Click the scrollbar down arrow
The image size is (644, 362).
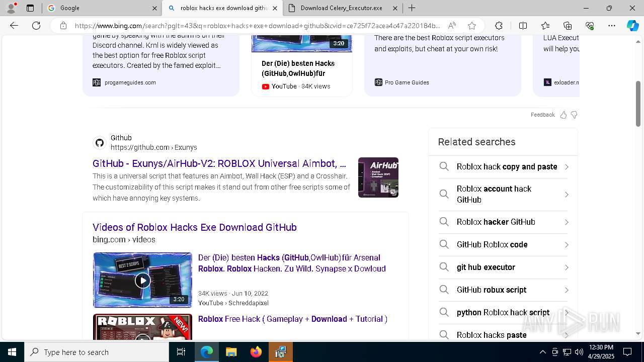(x=638, y=333)
